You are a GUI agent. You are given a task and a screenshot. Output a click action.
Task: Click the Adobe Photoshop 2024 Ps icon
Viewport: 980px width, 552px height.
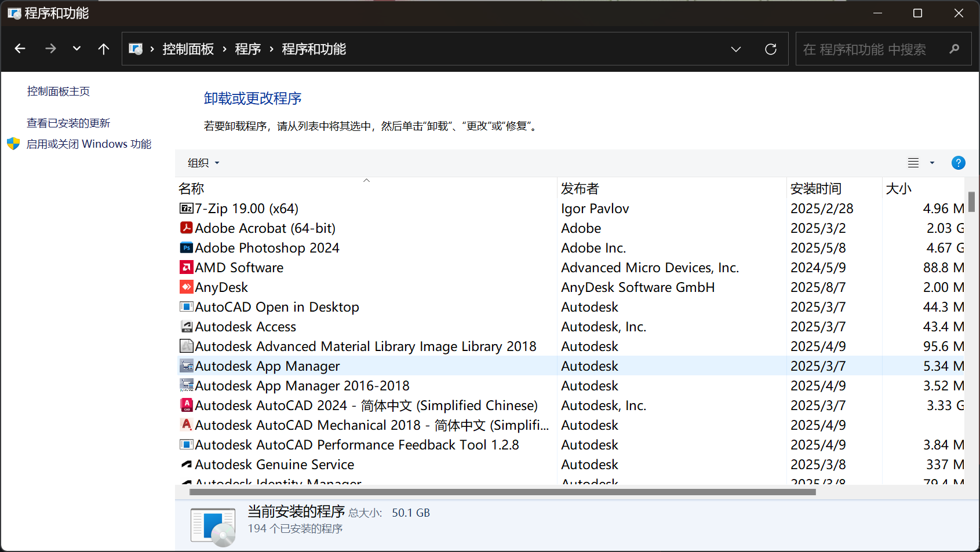(187, 248)
